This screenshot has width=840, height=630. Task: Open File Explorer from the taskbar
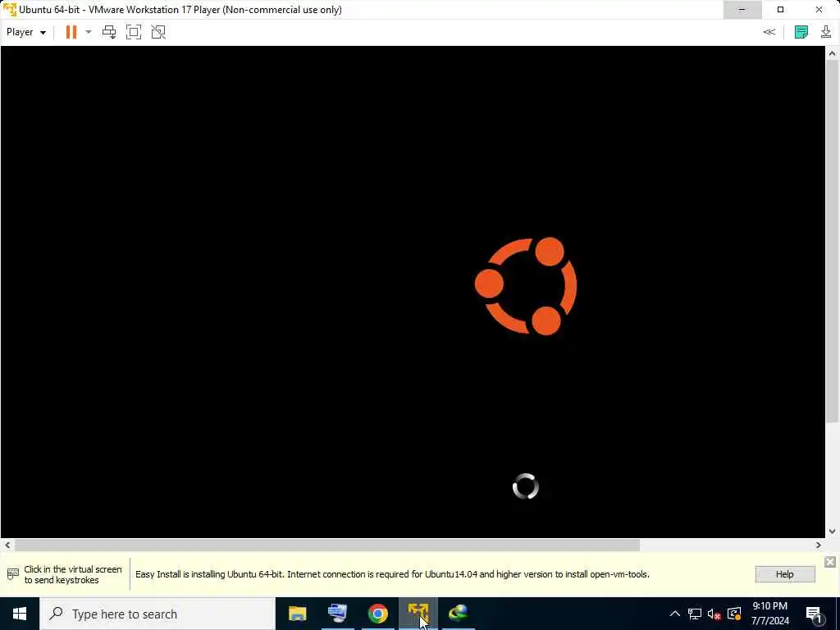pyautogui.click(x=297, y=614)
